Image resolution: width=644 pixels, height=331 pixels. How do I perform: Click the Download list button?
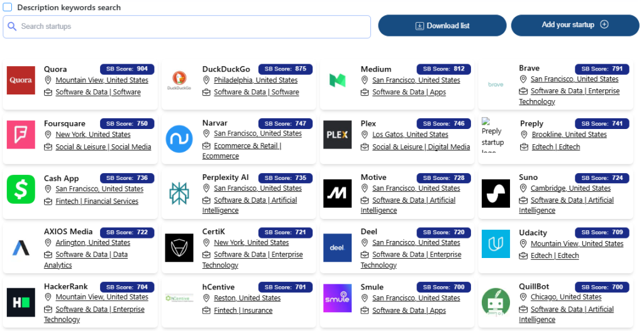click(442, 26)
